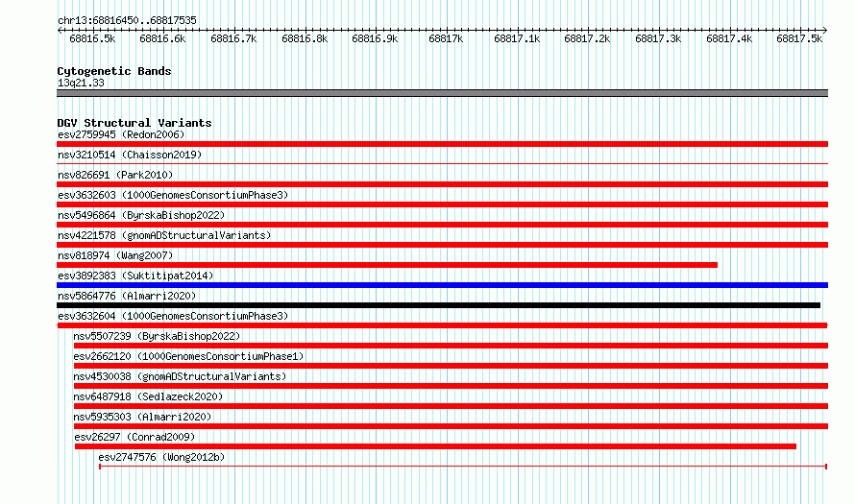Image resolution: width=855 pixels, height=504 pixels.
Task: Click the esv2759945 (Redon2006) variant label
Action: [121, 134]
